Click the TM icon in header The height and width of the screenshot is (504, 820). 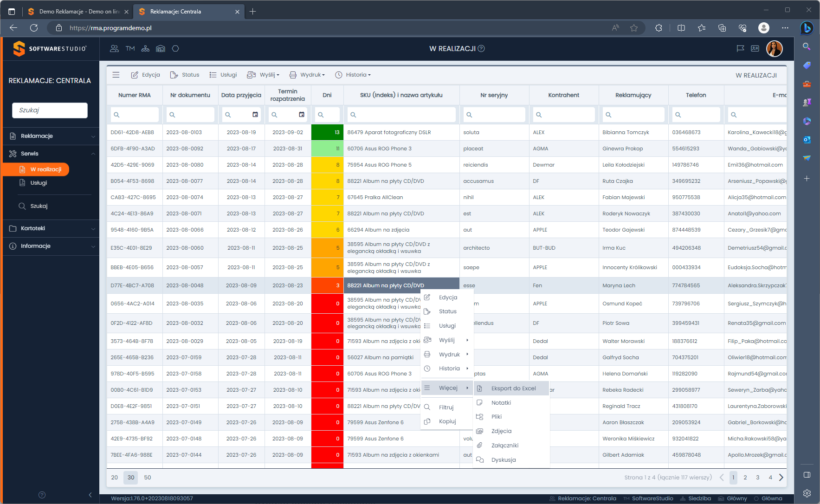pos(130,49)
